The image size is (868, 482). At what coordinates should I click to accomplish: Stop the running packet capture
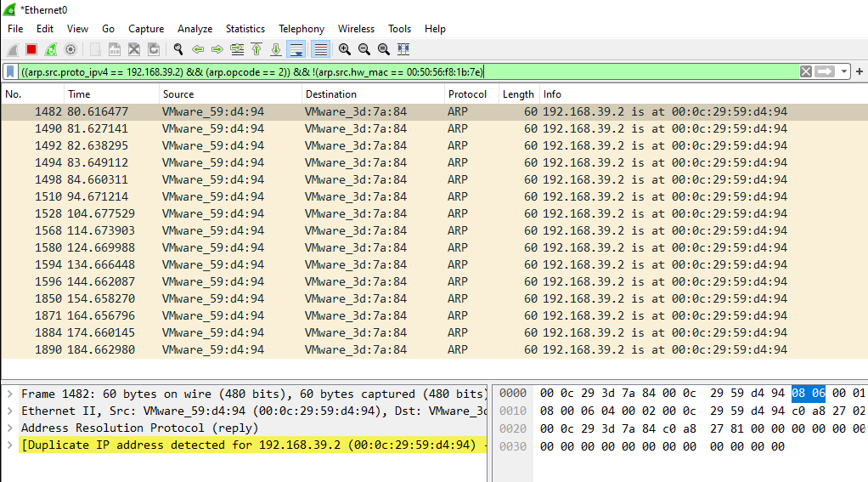31,50
